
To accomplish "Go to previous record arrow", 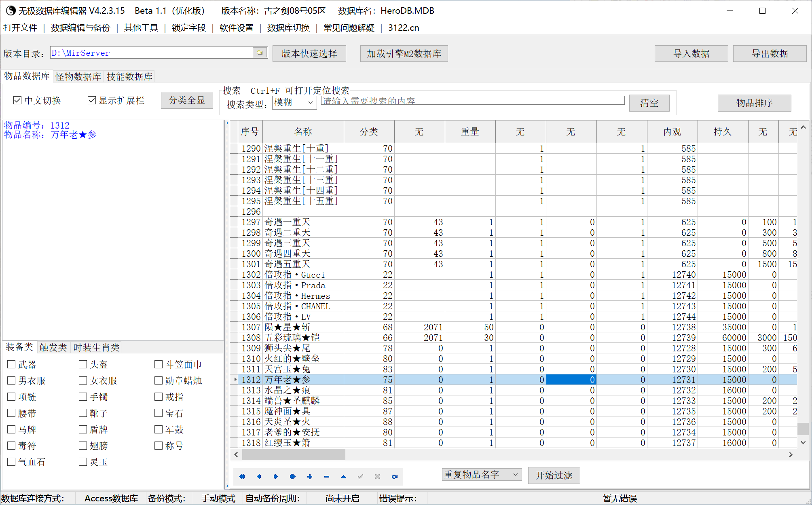I will pyautogui.click(x=259, y=477).
